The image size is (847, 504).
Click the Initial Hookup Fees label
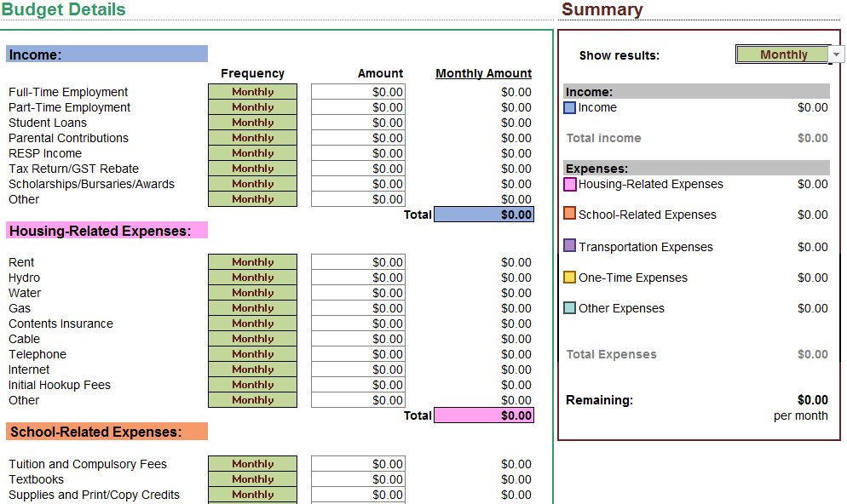pos(60,385)
